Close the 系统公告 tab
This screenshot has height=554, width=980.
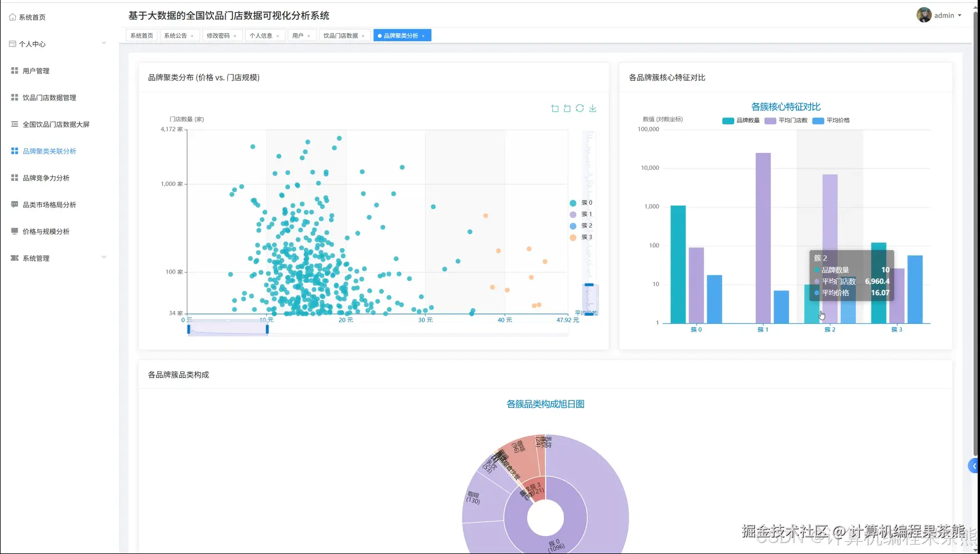pyautogui.click(x=192, y=36)
